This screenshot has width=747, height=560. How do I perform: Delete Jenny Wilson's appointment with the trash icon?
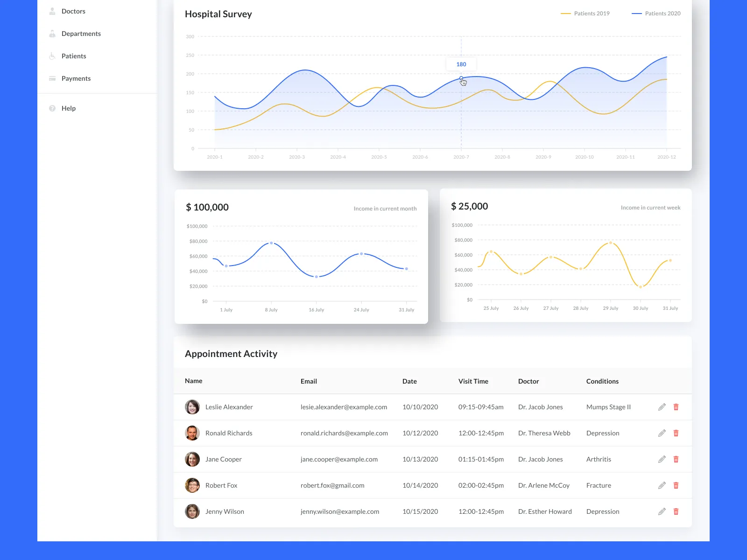[x=676, y=511]
